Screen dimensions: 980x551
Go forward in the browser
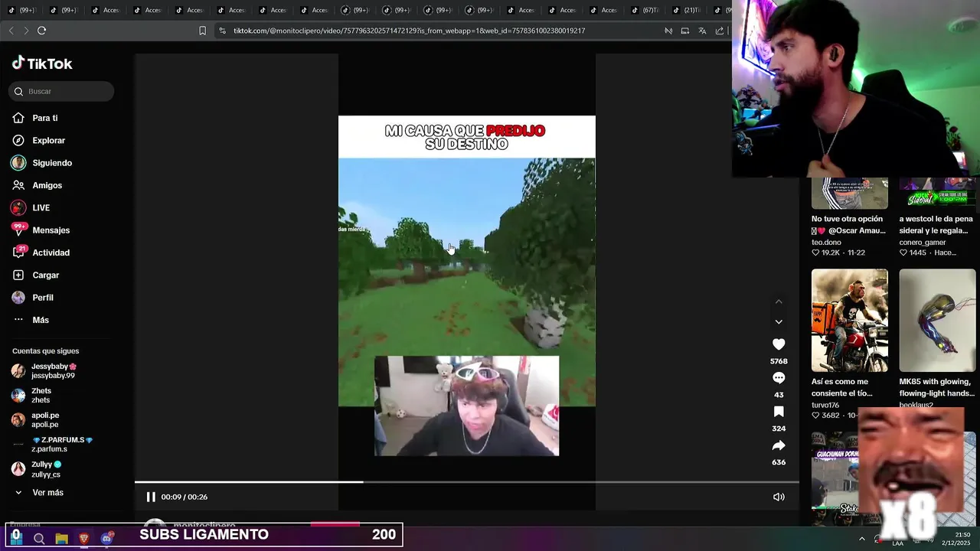tap(26, 31)
